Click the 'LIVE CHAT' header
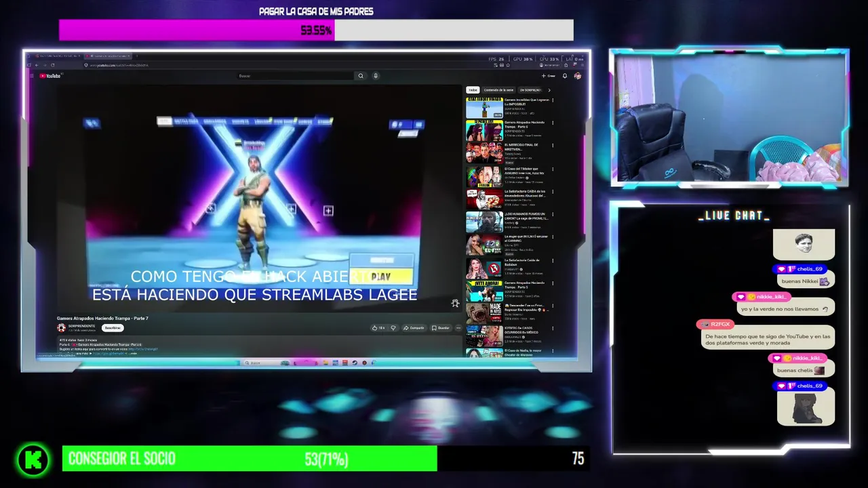868x488 pixels. [734, 216]
